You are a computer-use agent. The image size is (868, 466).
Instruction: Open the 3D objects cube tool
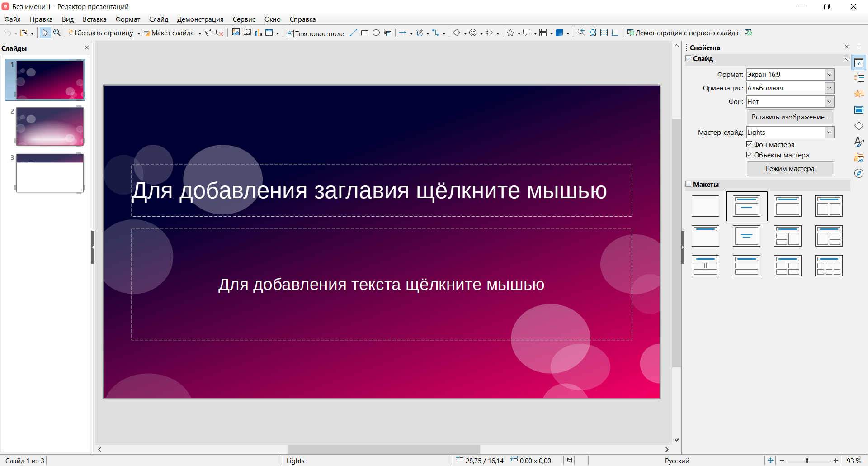coord(559,33)
